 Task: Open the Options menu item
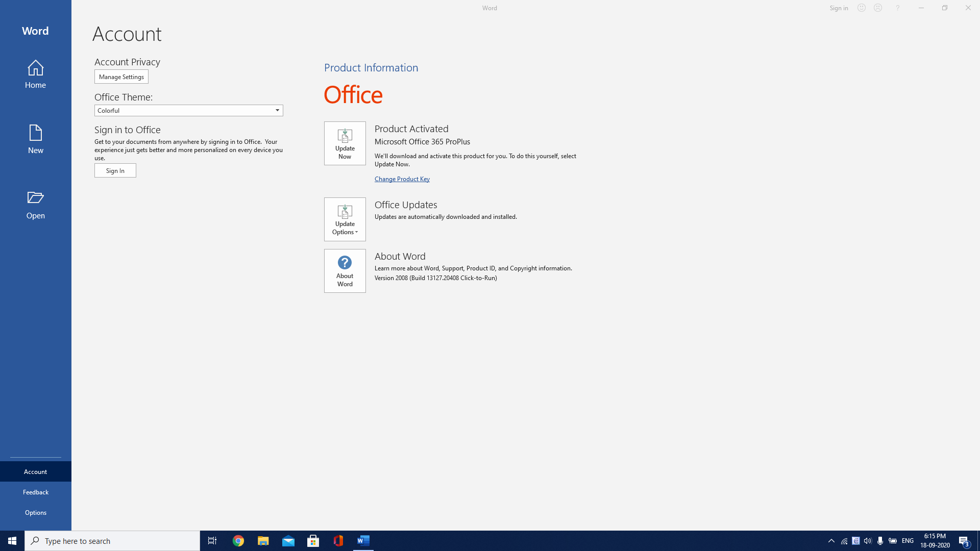(36, 513)
